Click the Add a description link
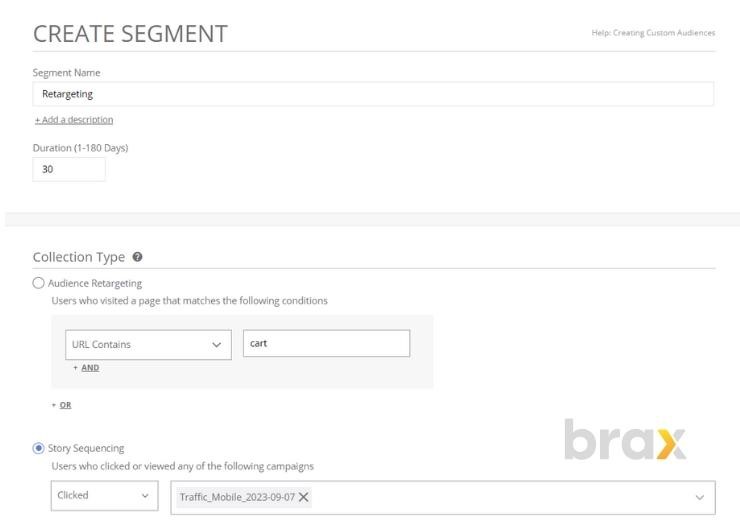740x525 pixels. (x=74, y=120)
